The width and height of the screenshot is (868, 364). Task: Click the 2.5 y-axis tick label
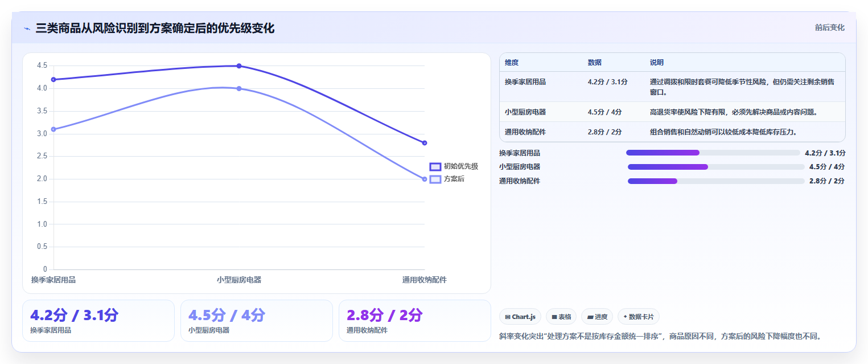tap(42, 156)
